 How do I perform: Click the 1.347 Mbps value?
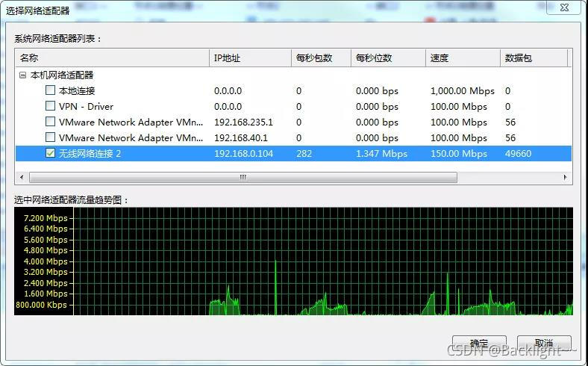click(381, 154)
